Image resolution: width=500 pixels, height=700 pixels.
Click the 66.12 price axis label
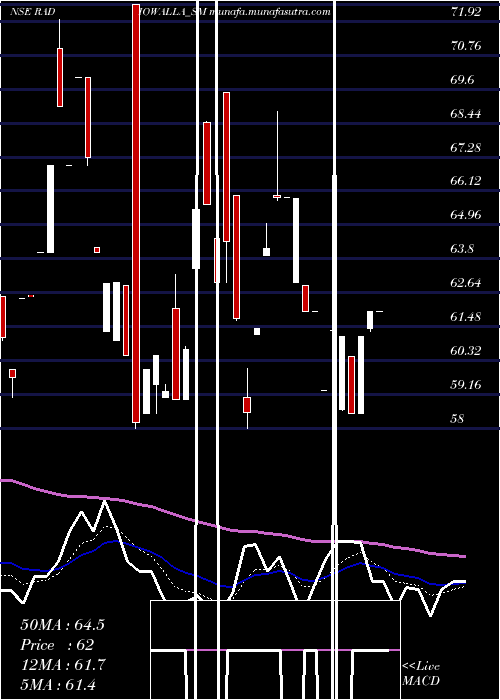[x=466, y=181]
